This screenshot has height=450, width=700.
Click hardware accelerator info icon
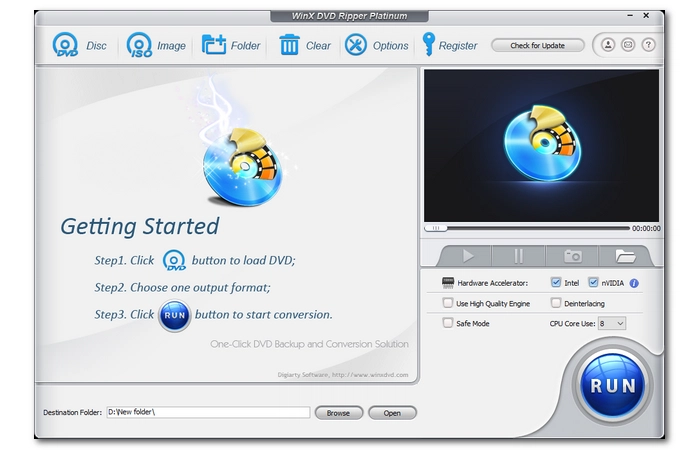pyautogui.click(x=634, y=283)
